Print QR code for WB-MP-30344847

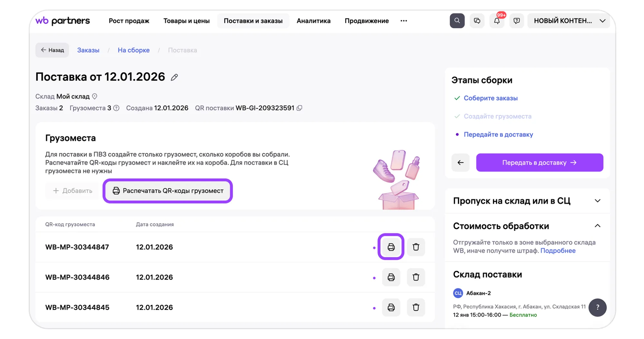point(391,247)
